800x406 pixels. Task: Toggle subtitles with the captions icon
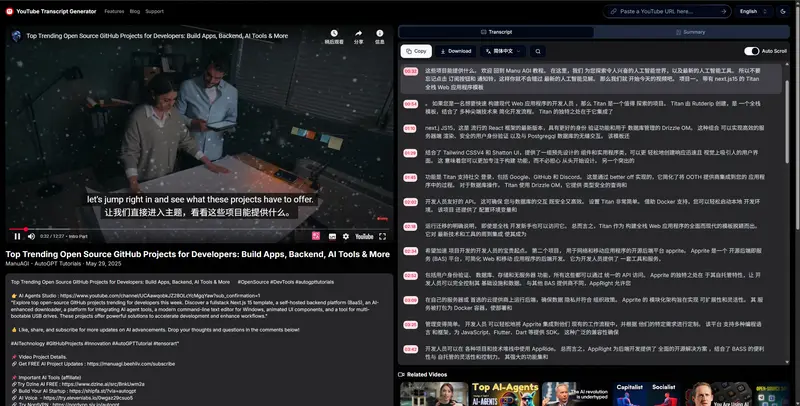[332, 236]
